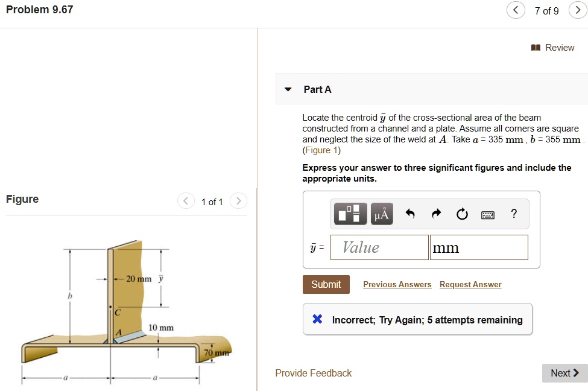This screenshot has width=588, height=391.
Task: Click the mm units field
Action: click(479, 247)
